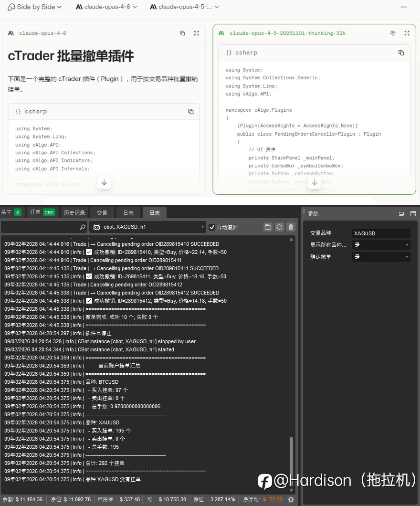Screen dimensions: 420x506
Task: Click the log line '撤单完成: 成功 10 个, 失败 0 个'
Action: point(122,317)
